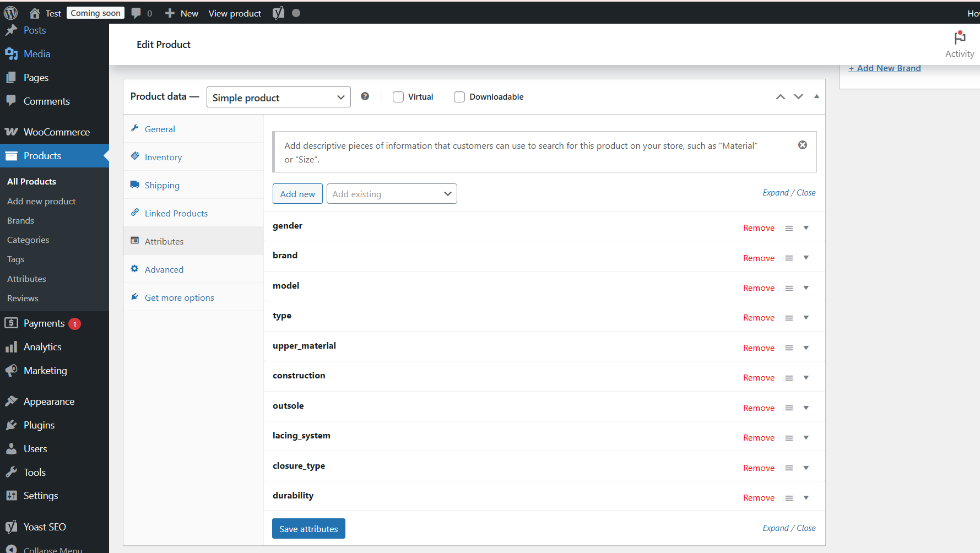
Task: Dismiss the attributes description notice
Action: [802, 144]
